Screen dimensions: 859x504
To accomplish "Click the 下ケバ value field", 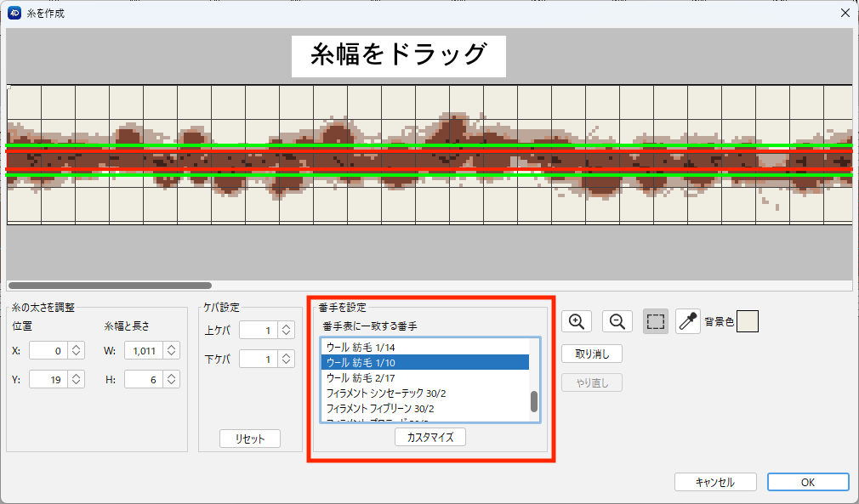I will pyautogui.click(x=259, y=359).
